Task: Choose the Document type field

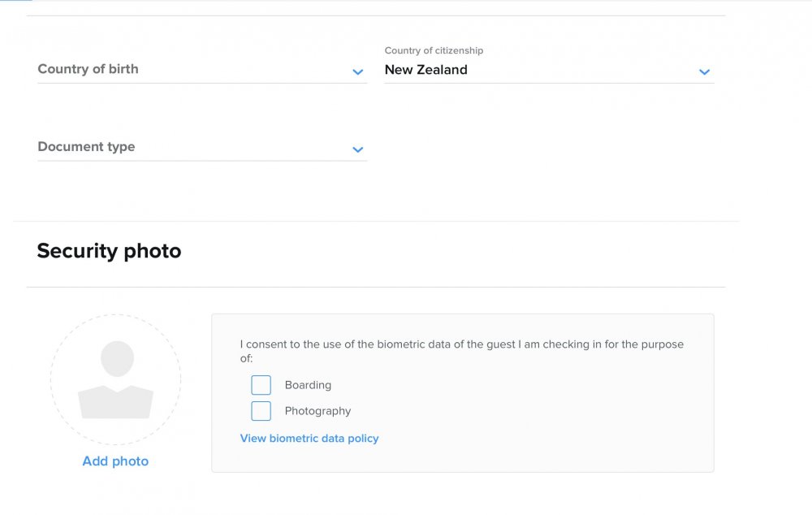Action: [x=202, y=147]
